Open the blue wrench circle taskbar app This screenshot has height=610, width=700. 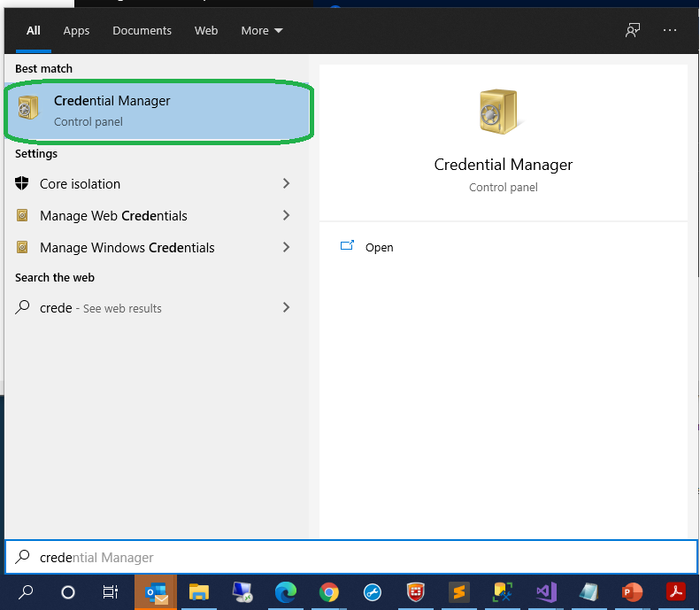click(x=373, y=592)
